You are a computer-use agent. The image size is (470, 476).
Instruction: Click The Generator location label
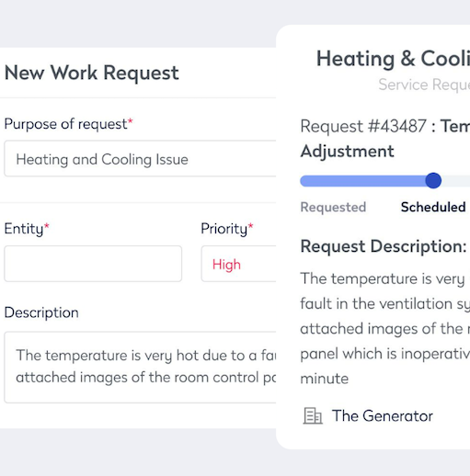[383, 415]
